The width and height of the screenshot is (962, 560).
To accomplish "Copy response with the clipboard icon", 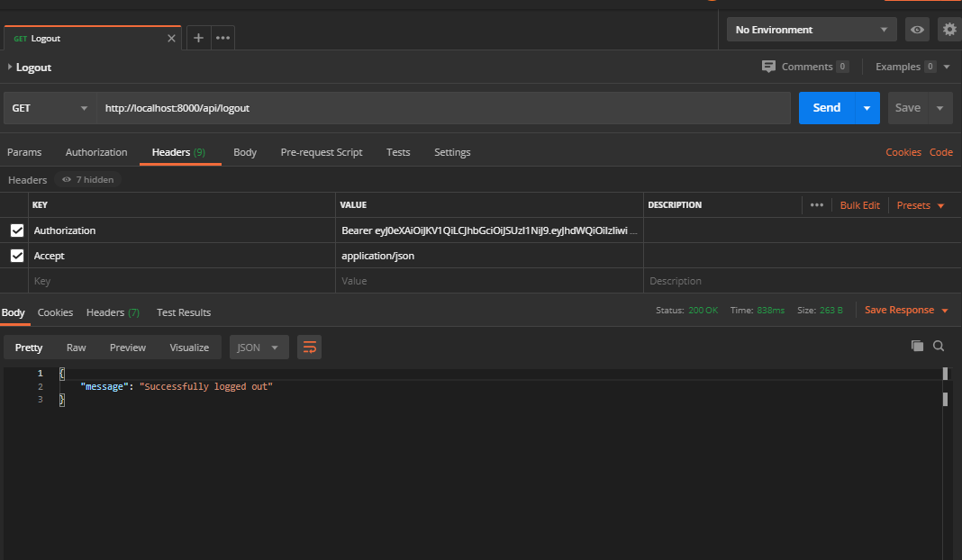I will click(917, 346).
